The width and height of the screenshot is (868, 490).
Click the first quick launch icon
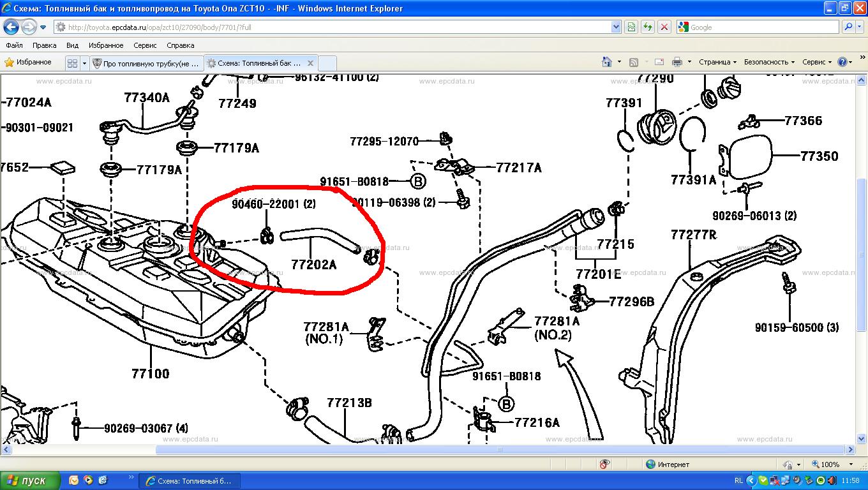click(74, 480)
